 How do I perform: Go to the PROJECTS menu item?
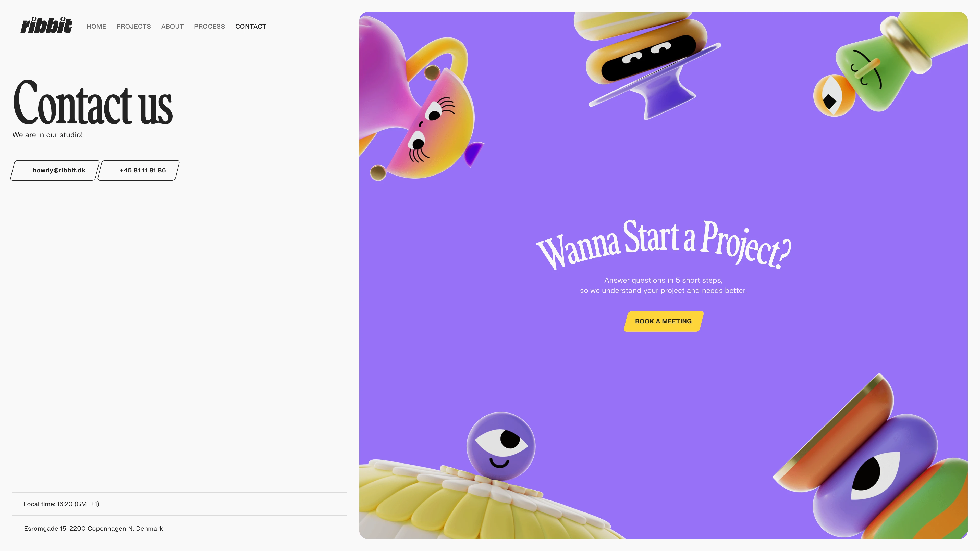coord(133,26)
